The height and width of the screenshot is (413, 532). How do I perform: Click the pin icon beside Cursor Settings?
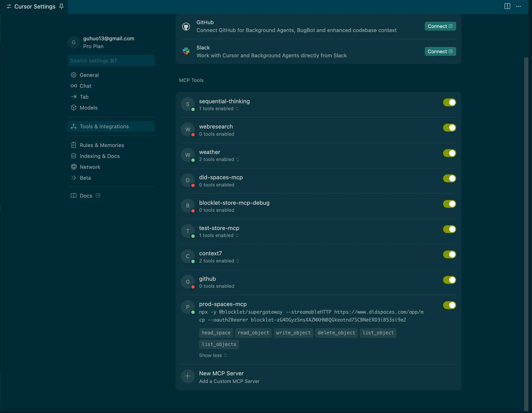(x=61, y=6)
